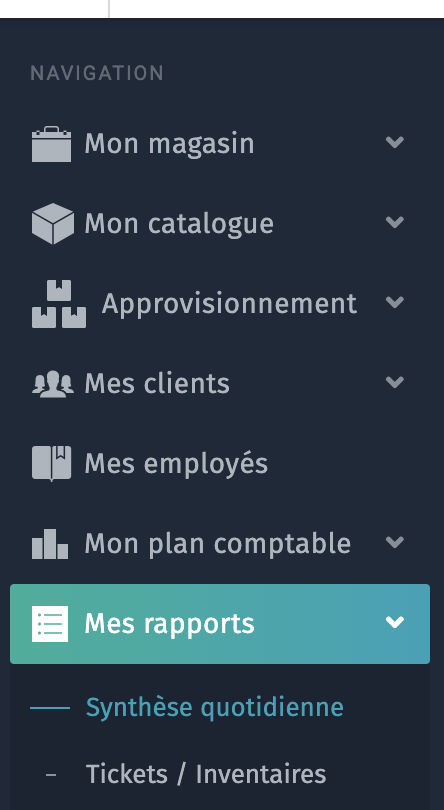
Task: Collapse Mes rapports using its chevron
Action: click(x=394, y=622)
